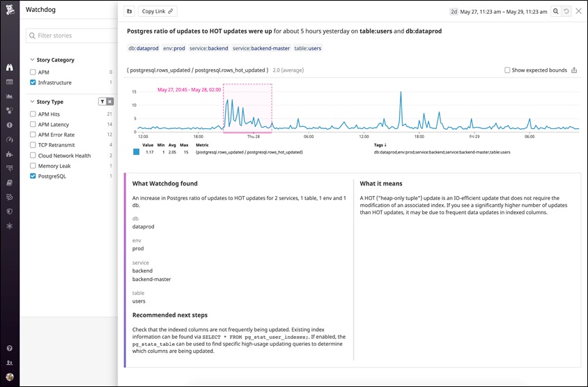
Task: Close the story detail panel
Action: (579, 11)
